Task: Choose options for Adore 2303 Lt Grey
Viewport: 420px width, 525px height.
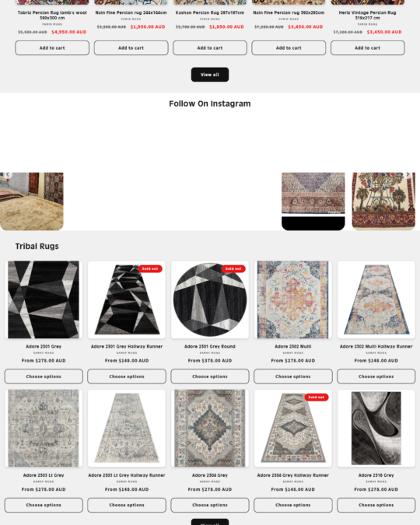Action: point(44,505)
